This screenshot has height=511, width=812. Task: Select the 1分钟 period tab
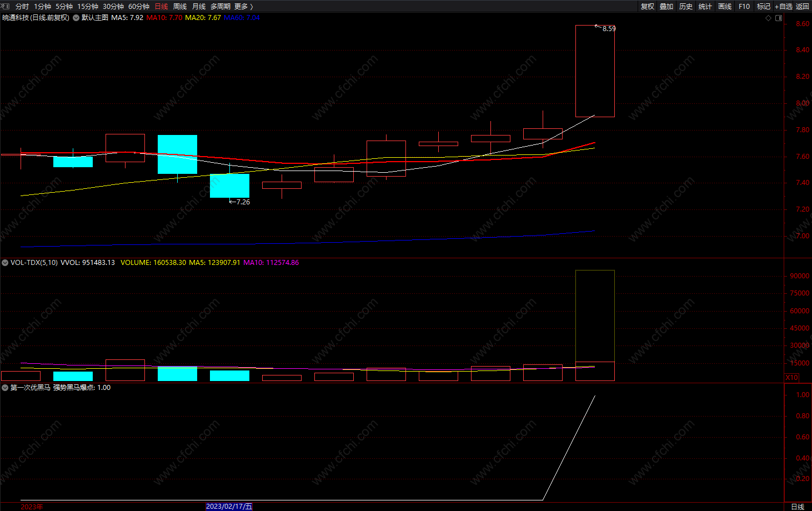(x=42, y=6)
